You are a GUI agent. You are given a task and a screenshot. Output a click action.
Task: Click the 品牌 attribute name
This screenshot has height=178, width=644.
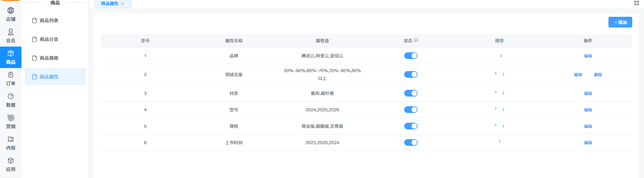(233, 56)
